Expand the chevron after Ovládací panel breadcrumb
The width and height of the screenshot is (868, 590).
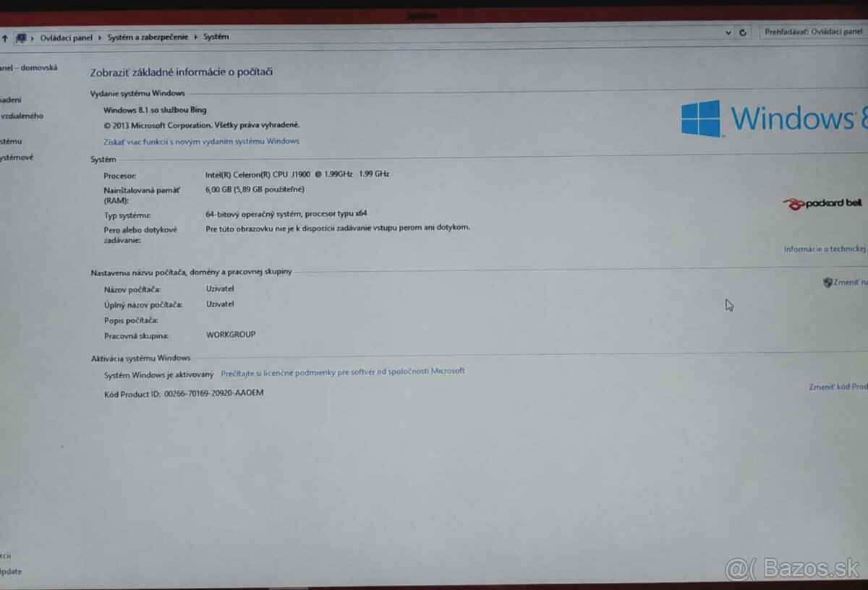coord(100,37)
